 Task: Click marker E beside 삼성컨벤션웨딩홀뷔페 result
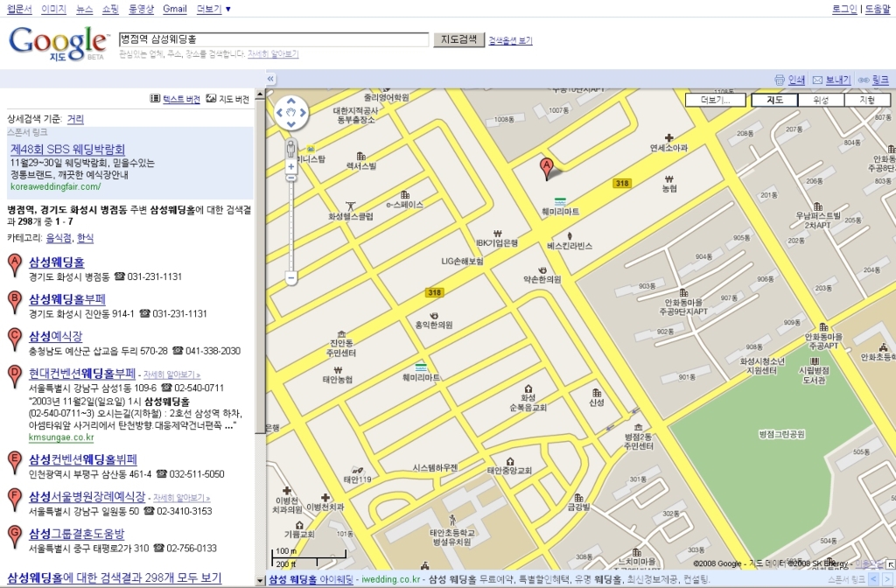pyautogui.click(x=15, y=463)
